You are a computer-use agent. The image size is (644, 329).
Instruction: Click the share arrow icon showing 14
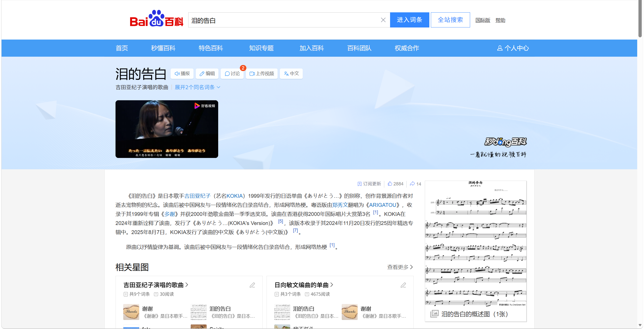click(412, 184)
